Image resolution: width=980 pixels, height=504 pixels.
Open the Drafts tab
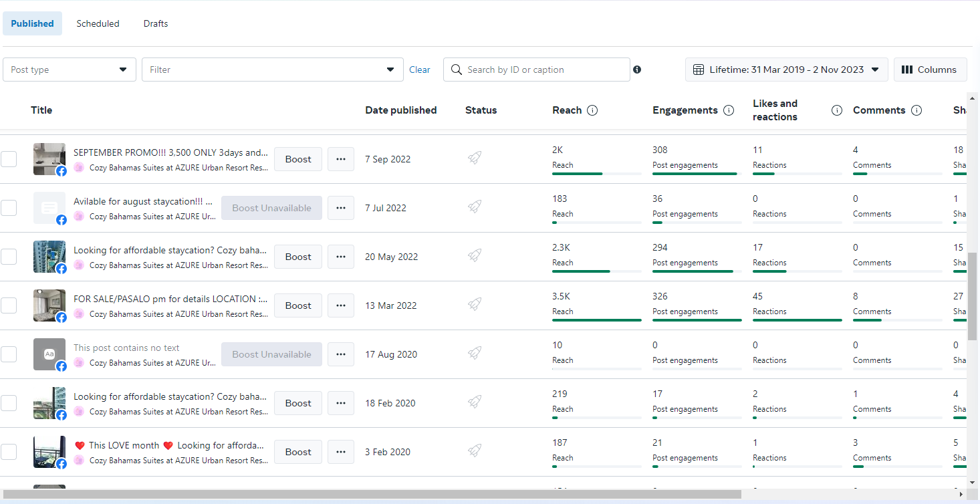(156, 23)
